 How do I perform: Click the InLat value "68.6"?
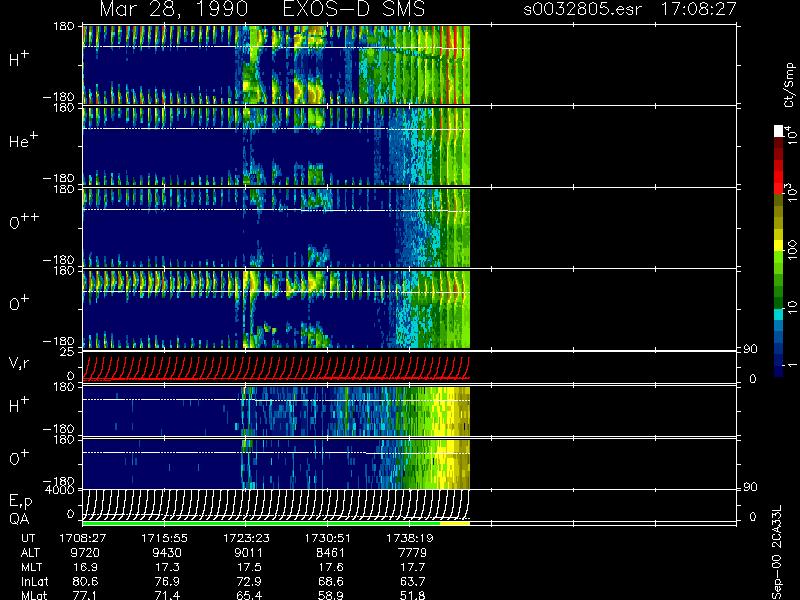pyautogui.click(x=333, y=581)
